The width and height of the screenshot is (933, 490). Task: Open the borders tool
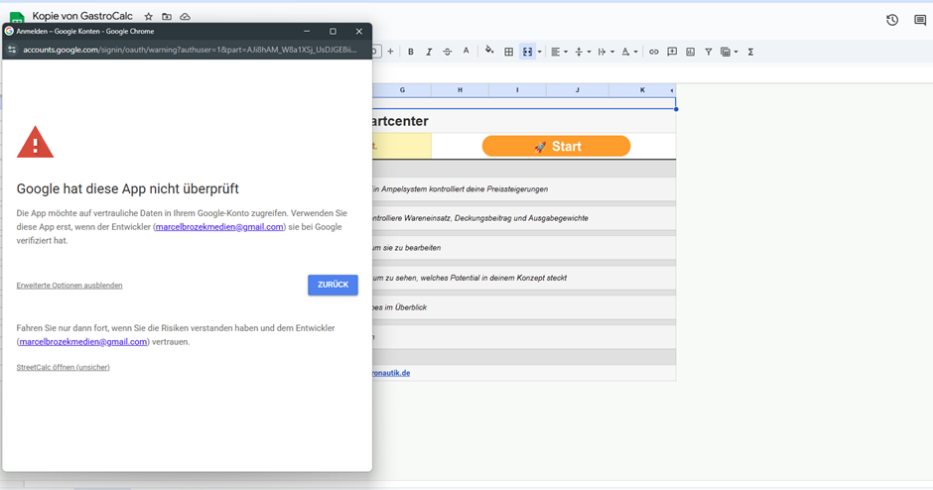click(509, 52)
